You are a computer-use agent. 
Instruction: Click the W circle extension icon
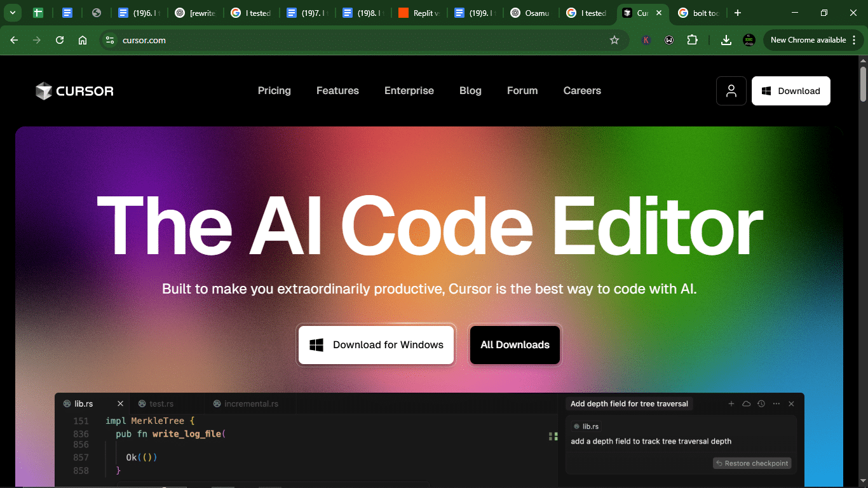(669, 40)
